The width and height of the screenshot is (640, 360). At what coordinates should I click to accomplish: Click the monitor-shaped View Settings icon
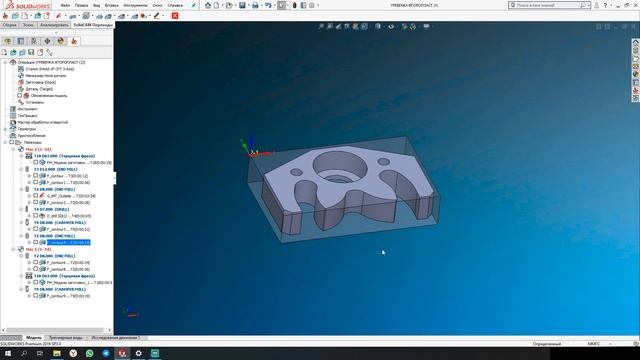point(426,26)
